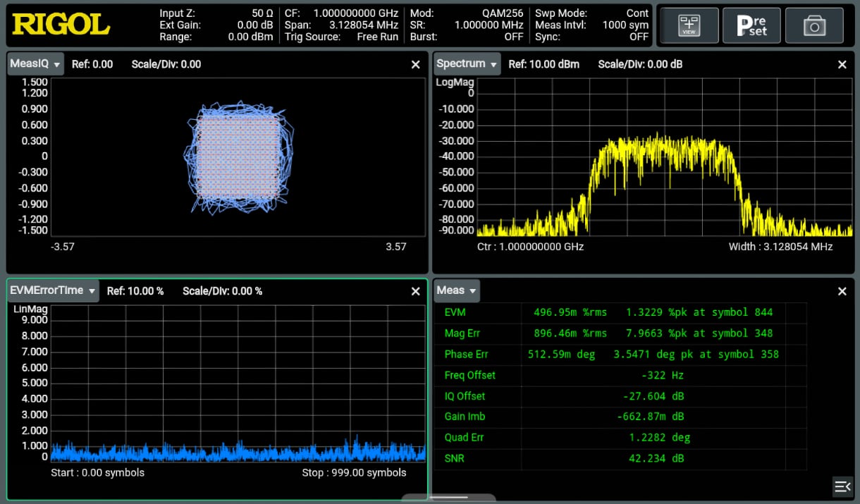Take a screenshot with camera icon
Screen dimensions: 860x504
814,26
